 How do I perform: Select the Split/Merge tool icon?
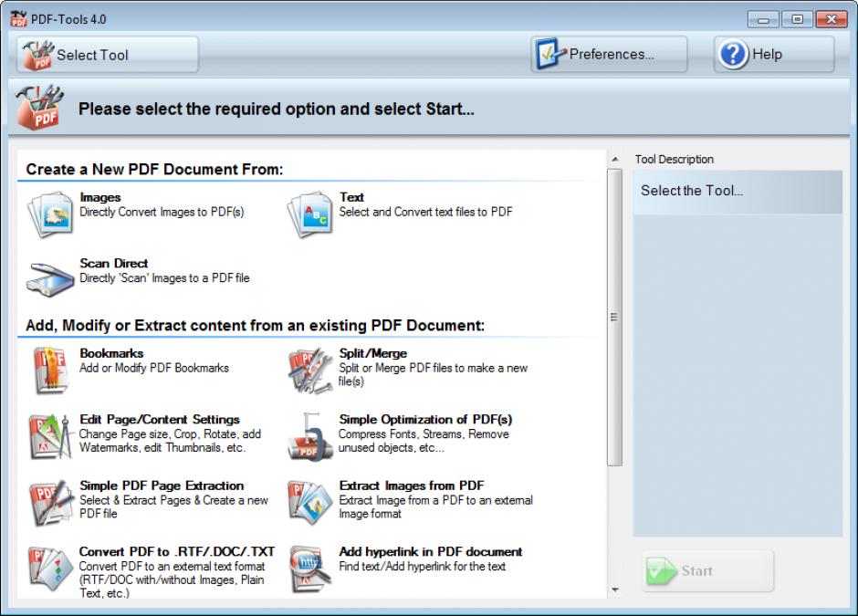[x=310, y=371]
